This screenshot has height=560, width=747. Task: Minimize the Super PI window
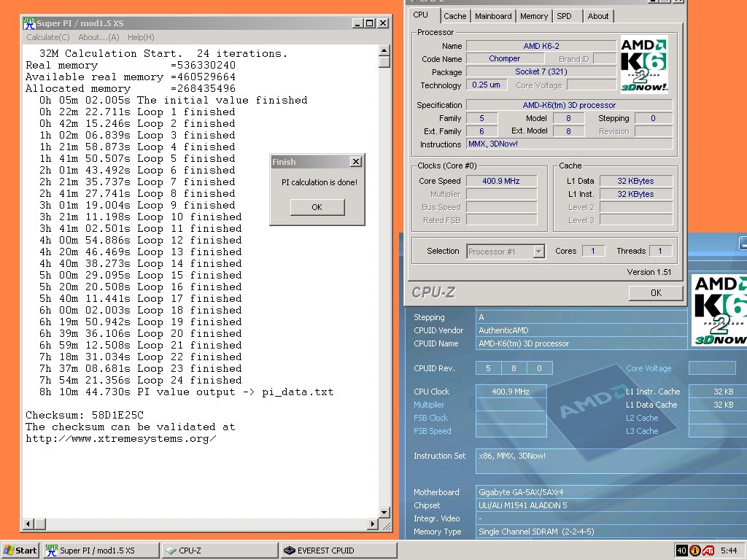(357, 23)
